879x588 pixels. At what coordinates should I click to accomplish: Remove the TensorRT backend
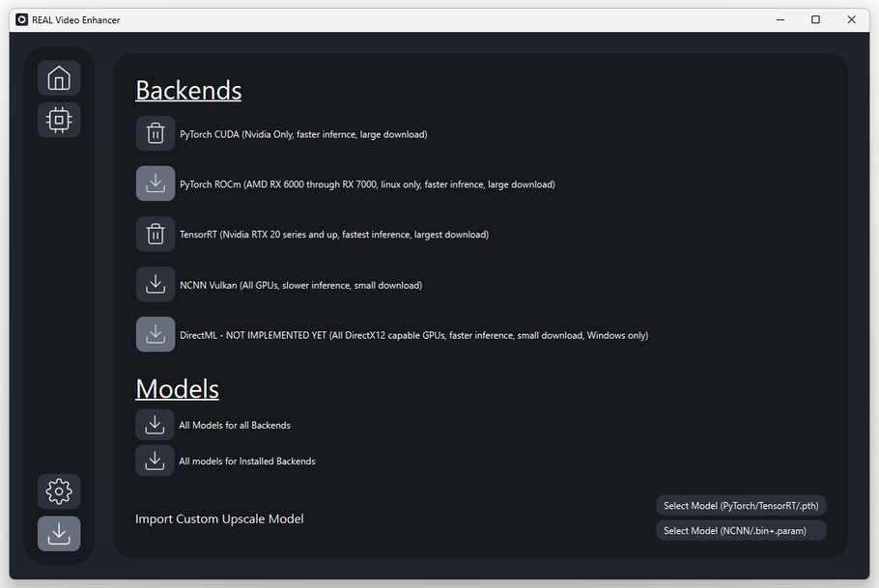(x=156, y=235)
